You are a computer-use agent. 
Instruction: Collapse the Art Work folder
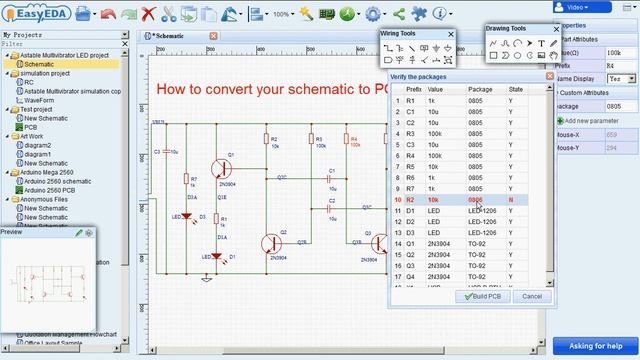click(x=7, y=136)
